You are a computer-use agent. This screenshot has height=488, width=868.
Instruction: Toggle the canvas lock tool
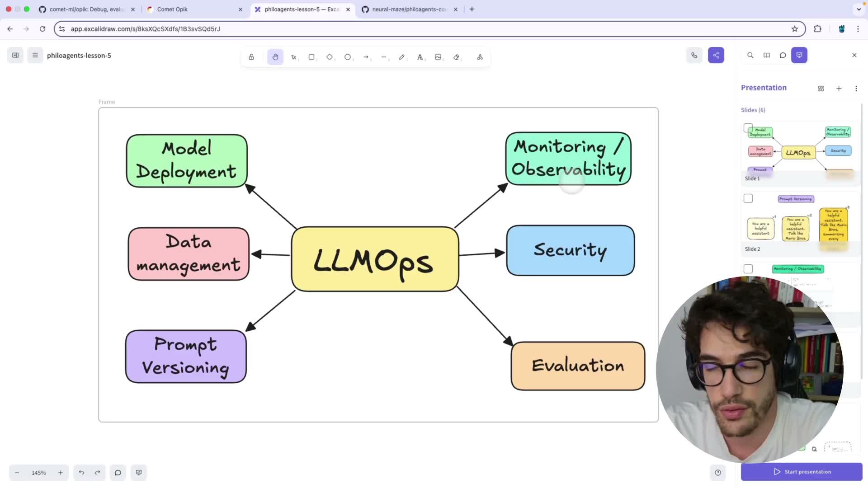(x=251, y=57)
